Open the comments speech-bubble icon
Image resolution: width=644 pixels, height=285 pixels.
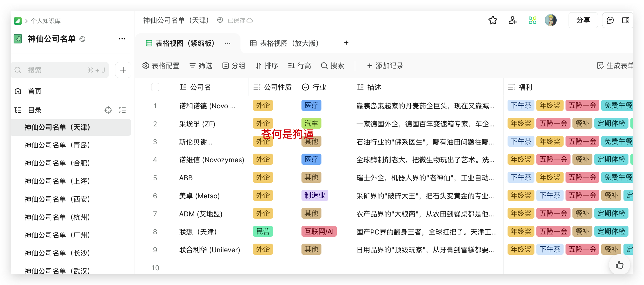click(610, 20)
